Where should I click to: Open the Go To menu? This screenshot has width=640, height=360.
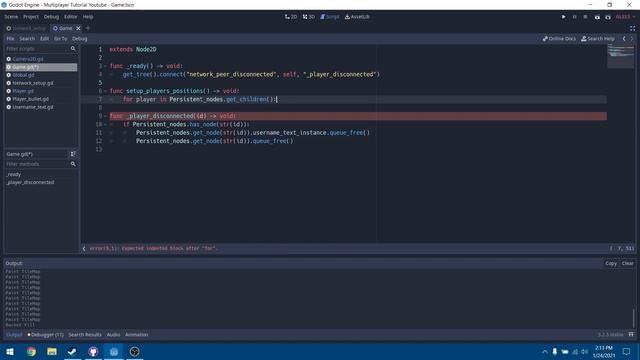click(60, 38)
